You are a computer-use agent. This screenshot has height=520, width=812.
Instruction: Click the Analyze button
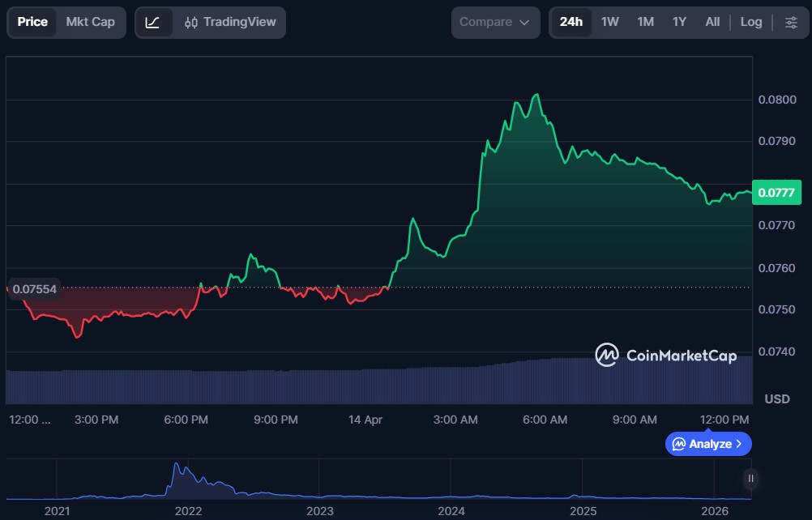click(x=708, y=444)
